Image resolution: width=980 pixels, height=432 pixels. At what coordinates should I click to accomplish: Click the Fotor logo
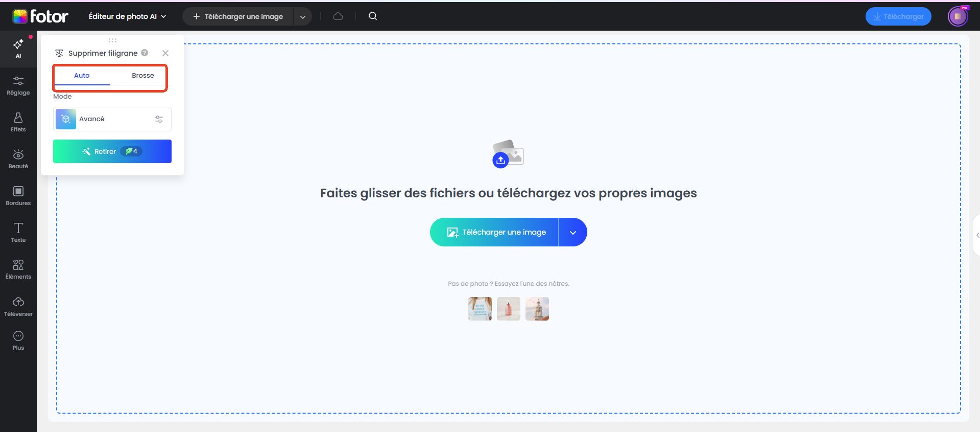pyautogui.click(x=40, y=16)
